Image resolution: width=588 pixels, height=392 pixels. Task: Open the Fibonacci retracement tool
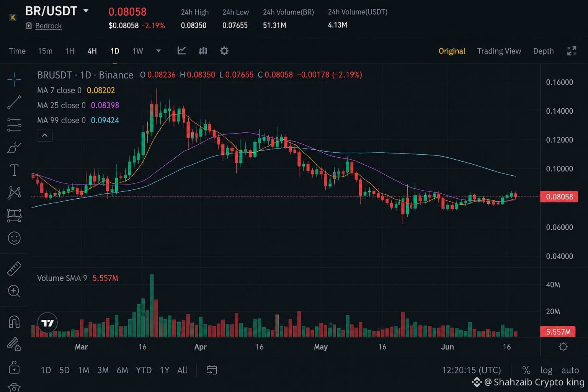click(14, 125)
